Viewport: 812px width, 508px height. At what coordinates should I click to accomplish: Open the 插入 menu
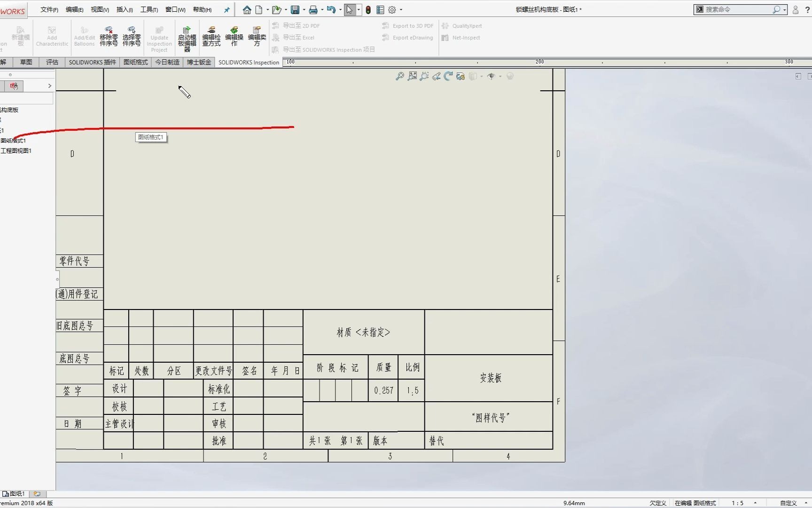click(124, 9)
